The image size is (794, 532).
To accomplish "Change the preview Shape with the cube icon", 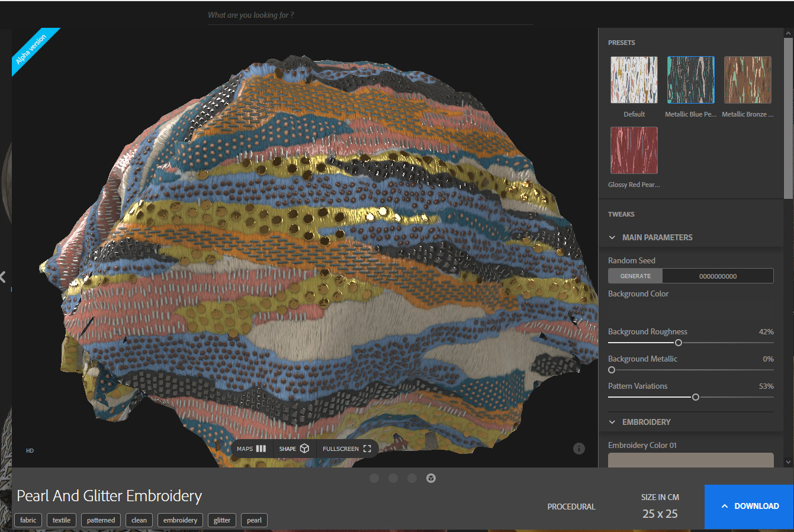I will click(294, 449).
